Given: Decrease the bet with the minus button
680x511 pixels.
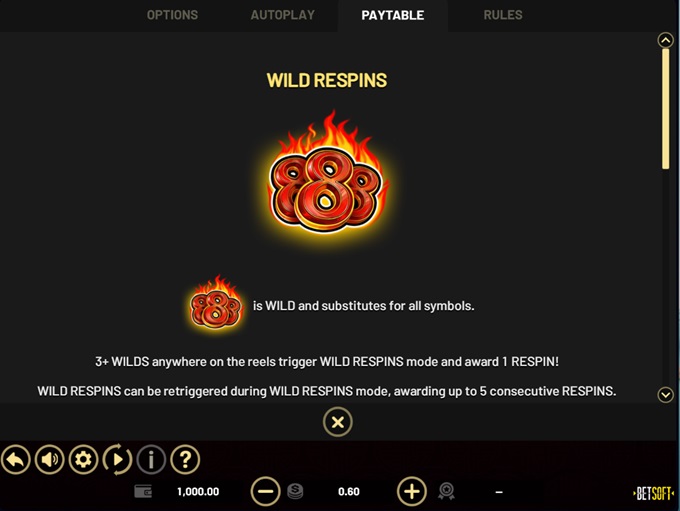Looking at the screenshot, I should 265,491.
